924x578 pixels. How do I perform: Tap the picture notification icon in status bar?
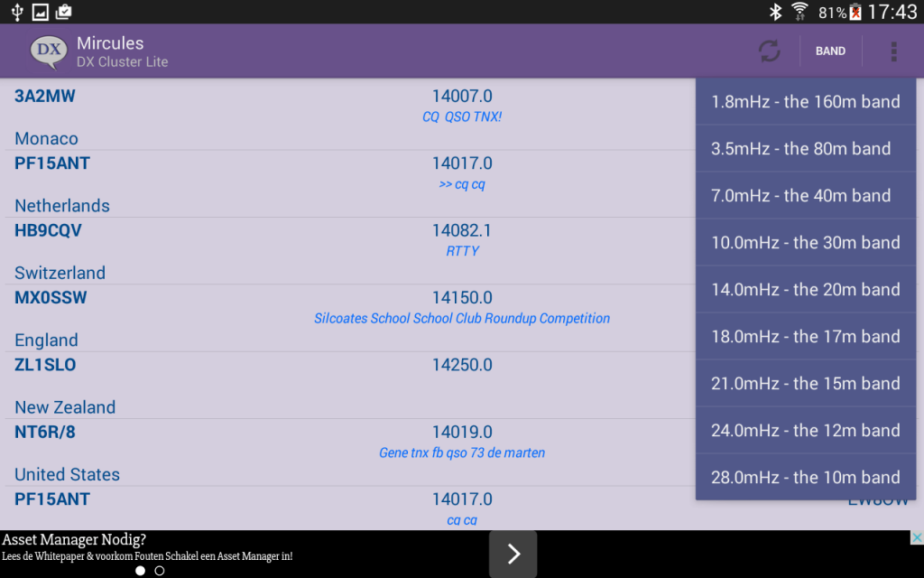pyautogui.click(x=40, y=12)
